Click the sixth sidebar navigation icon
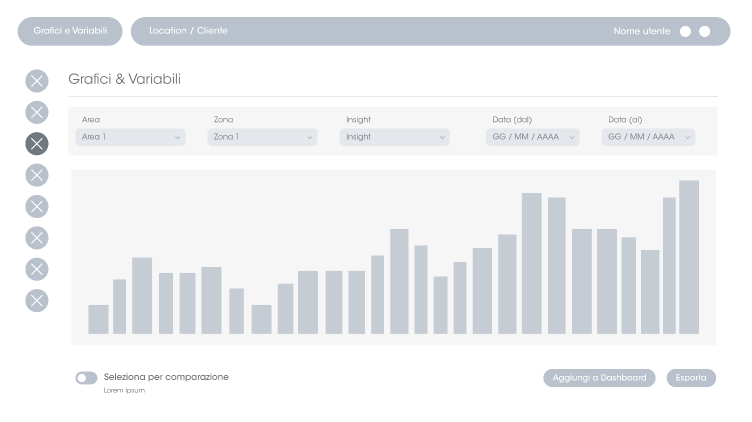 click(x=36, y=237)
